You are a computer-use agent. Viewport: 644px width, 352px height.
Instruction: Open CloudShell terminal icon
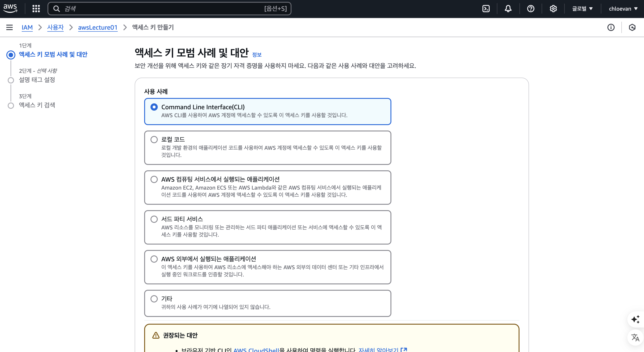click(486, 9)
